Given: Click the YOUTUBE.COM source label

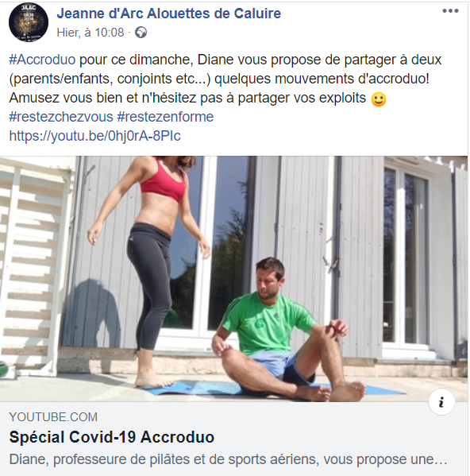Looking at the screenshot, I should 53,417.
